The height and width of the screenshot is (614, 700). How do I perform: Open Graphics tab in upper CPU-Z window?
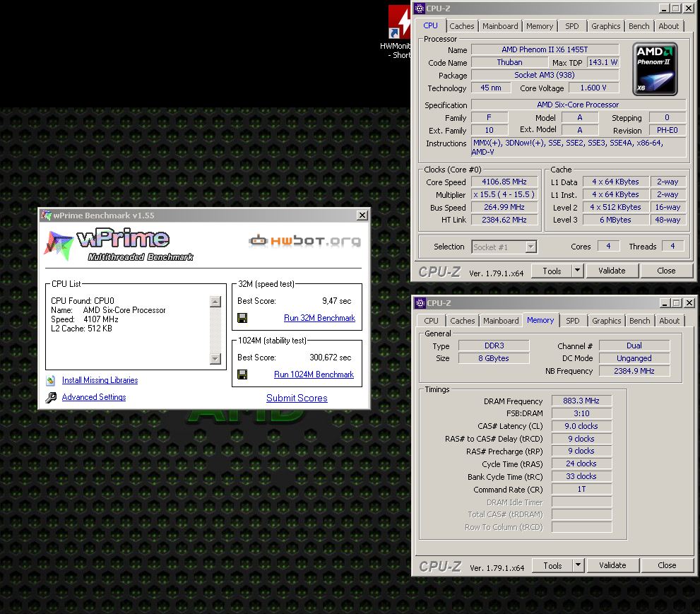click(605, 26)
